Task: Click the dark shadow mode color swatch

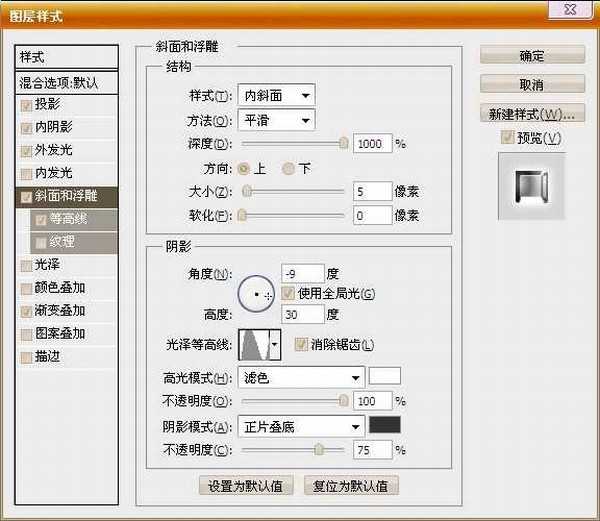Action: click(x=385, y=425)
